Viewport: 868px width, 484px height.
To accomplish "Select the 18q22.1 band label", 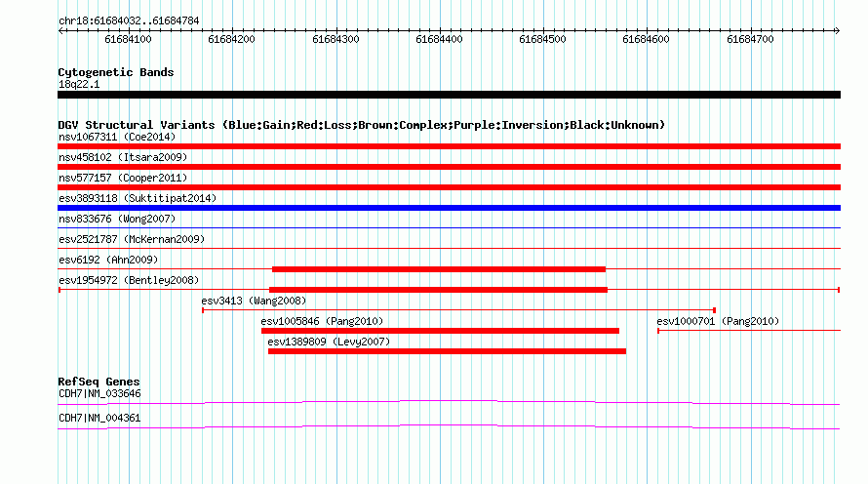I will pyautogui.click(x=79, y=84).
